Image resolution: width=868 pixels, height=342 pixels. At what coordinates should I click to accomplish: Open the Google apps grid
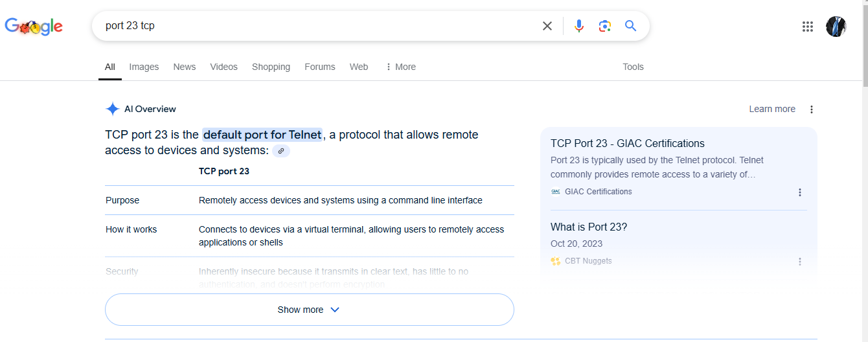[x=807, y=27]
